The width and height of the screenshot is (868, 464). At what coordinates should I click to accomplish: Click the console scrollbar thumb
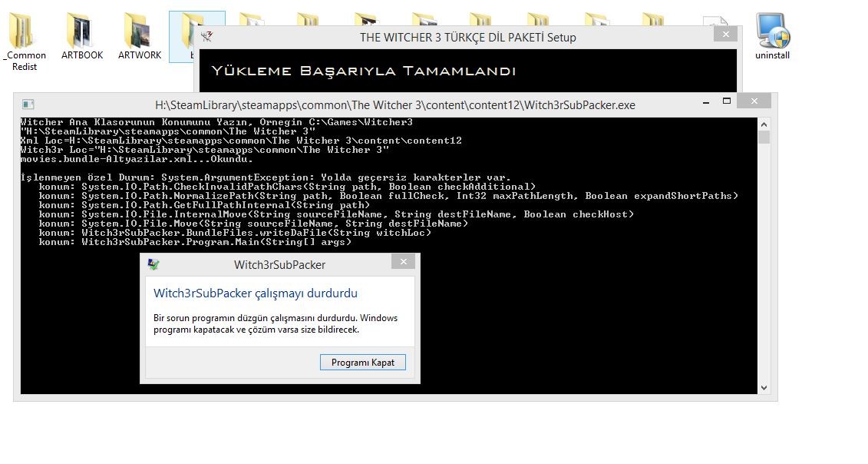764,138
